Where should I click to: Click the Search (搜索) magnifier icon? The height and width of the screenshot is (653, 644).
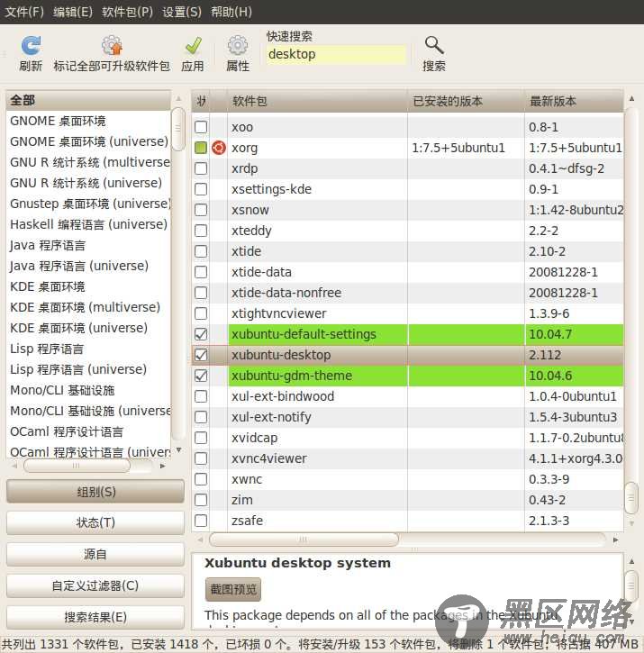point(434,45)
